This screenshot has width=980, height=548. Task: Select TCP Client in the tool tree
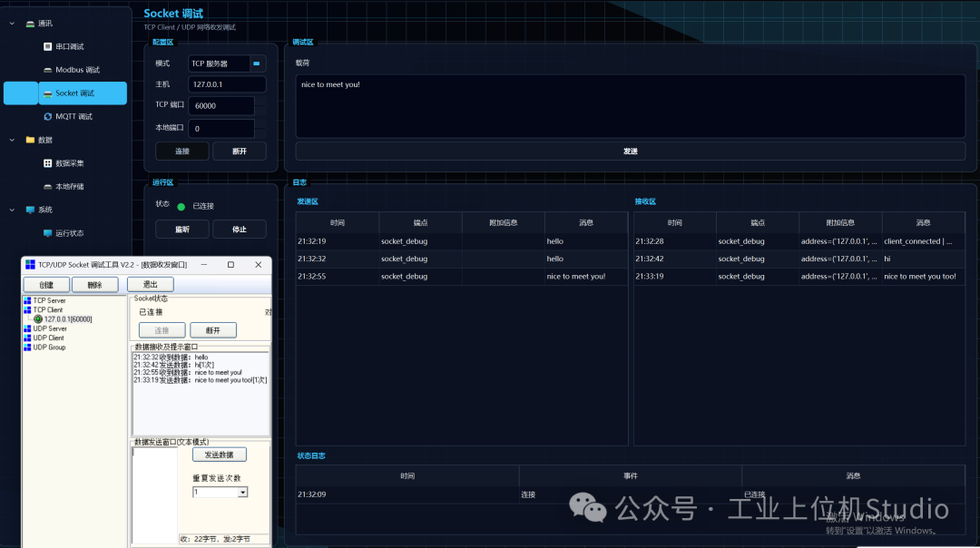pos(47,310)
